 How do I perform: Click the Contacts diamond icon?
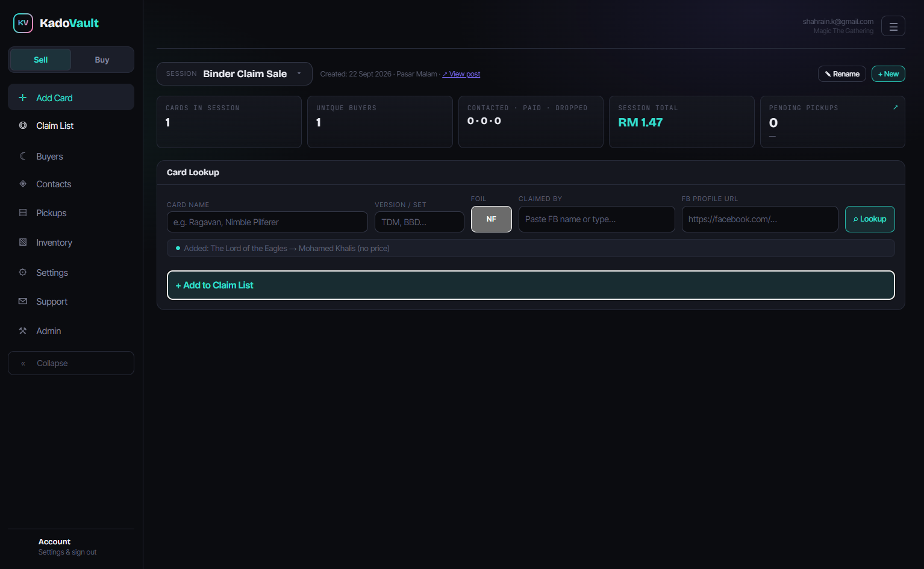(x=23, y=184)
